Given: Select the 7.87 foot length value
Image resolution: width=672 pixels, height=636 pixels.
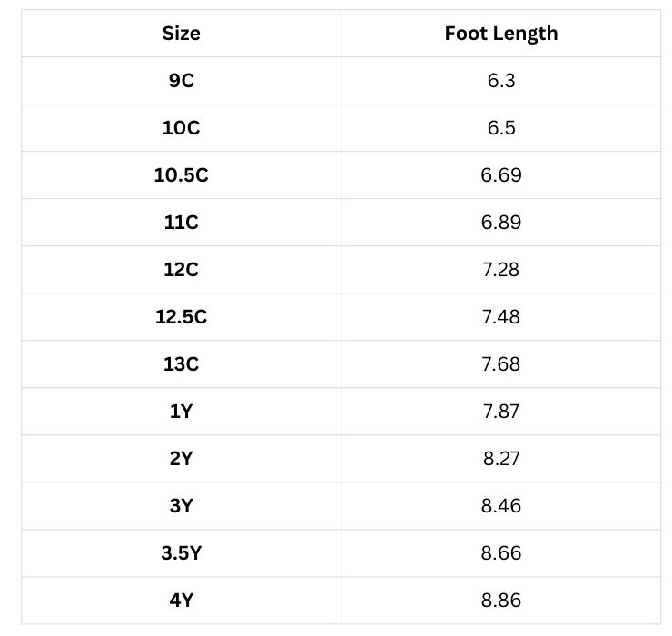Looking at the screenshot, I should point(501,412).
